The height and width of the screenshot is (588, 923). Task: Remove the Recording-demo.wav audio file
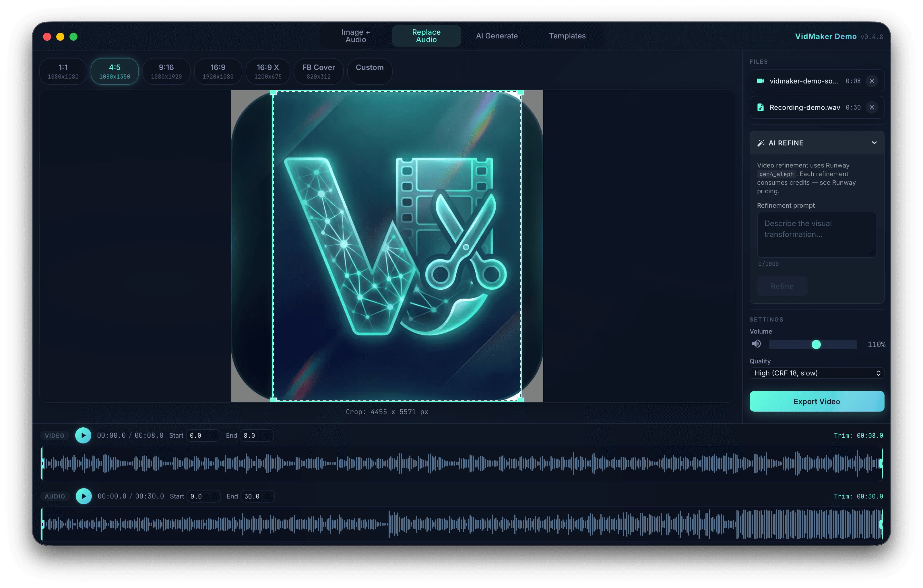click(x=872, y=107)
